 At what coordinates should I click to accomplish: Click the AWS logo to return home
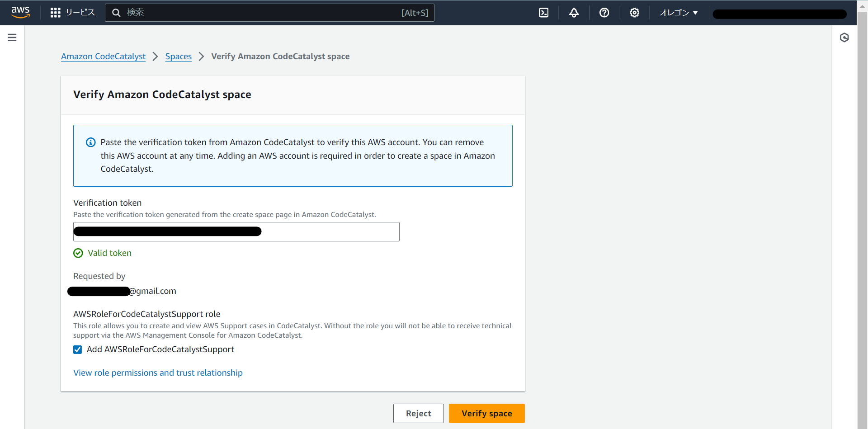click(20, 12)
